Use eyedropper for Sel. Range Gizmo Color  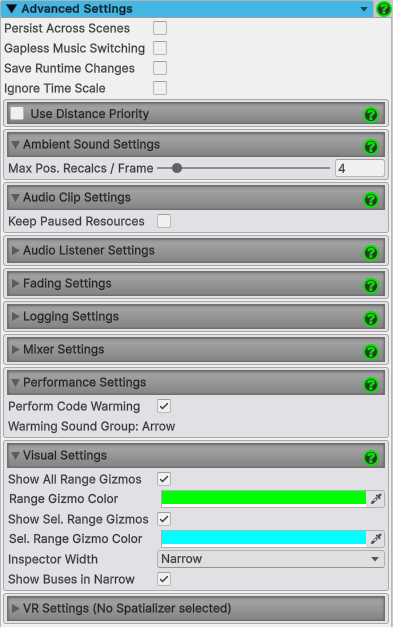coord(376,539)
